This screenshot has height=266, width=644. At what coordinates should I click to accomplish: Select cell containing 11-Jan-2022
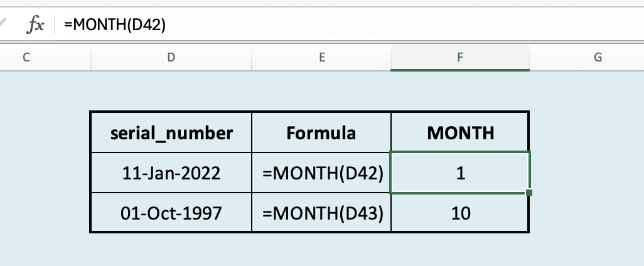[x=171, y=173]
